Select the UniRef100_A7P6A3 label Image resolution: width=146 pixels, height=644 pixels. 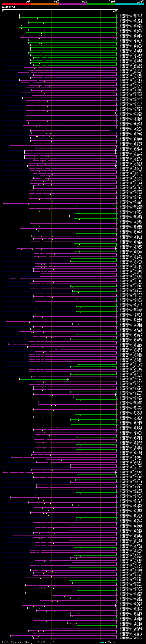(131, 48)
